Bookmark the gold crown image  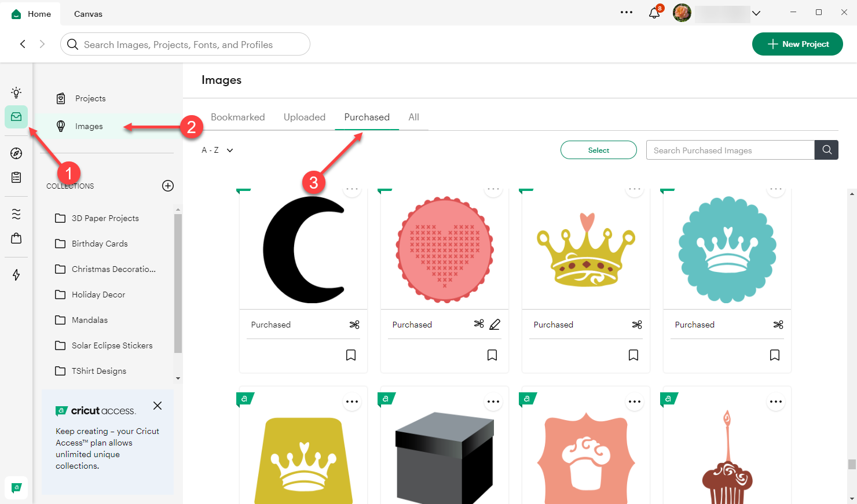[633, 355]
